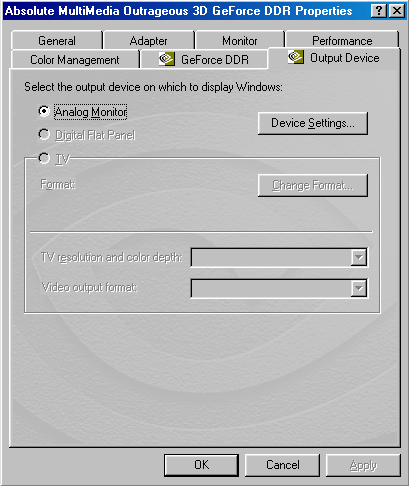Click the question mark help icon
Viewport: 409px width, 486px height.
coord(379,11)
